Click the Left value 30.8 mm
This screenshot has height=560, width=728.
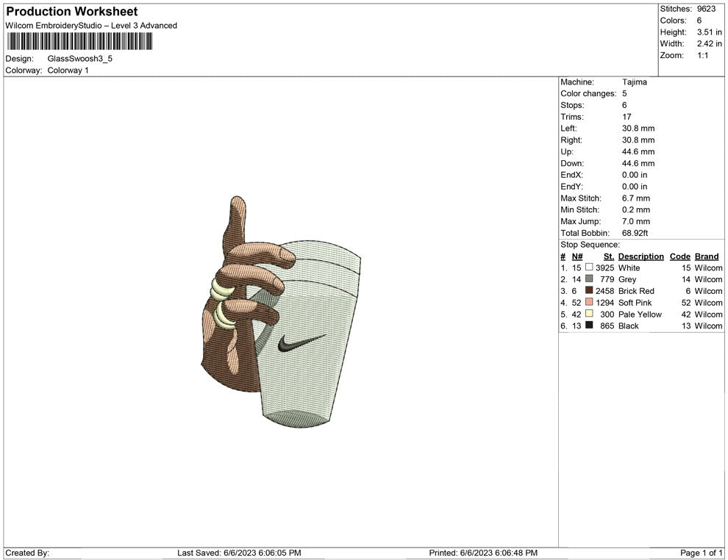click(638, 129)
